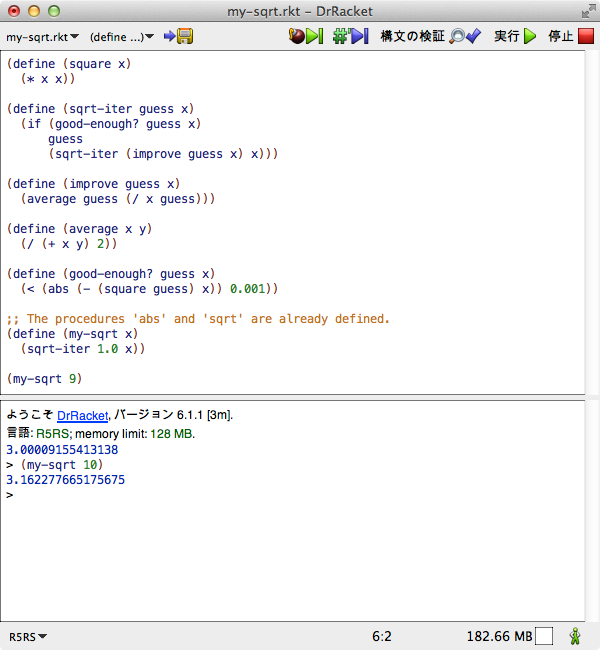Click the R5RS language name in interactions
The width and height of the screenshot is (600, 650).
coord(52,434)
